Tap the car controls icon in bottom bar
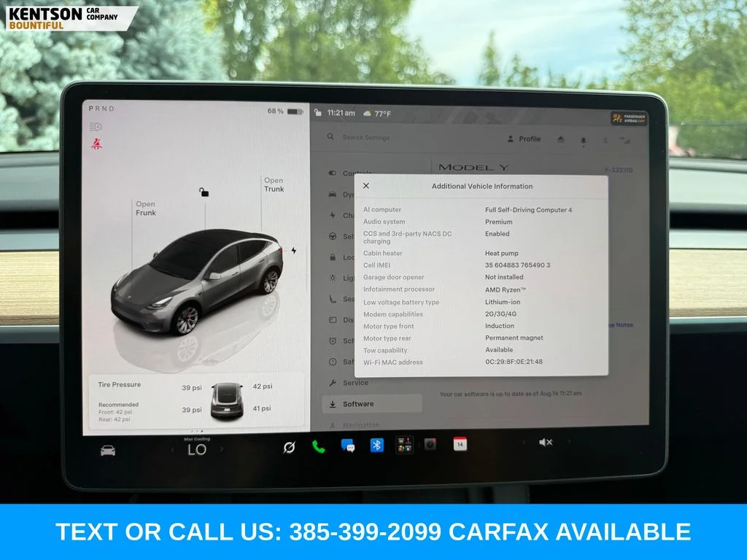Viewport: 747px width, 560px height. (x=108, y=450)
